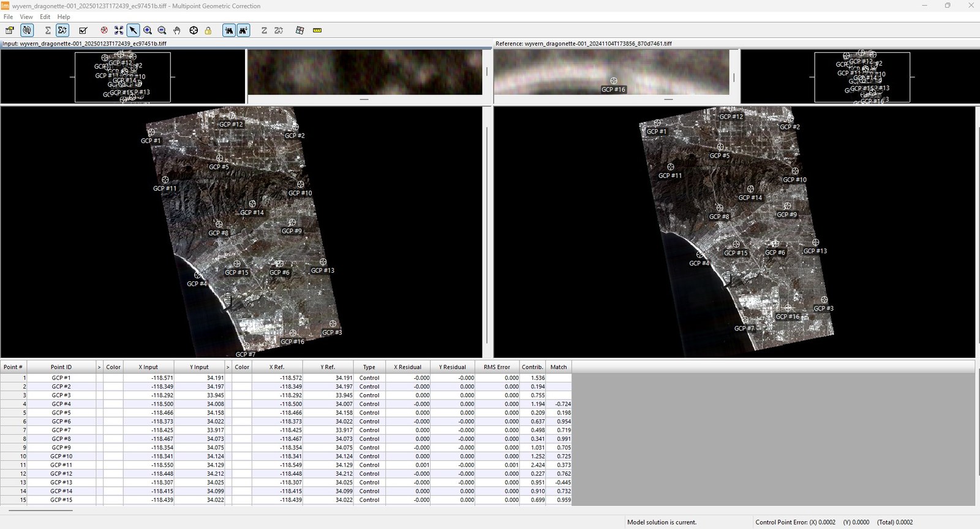Click the X Residual column header

point(408,367)
